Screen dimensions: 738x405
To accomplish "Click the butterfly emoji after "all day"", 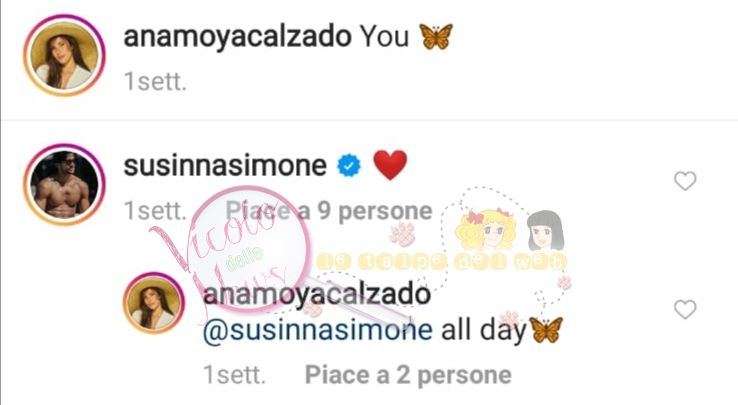I will (x=546, y=330).
